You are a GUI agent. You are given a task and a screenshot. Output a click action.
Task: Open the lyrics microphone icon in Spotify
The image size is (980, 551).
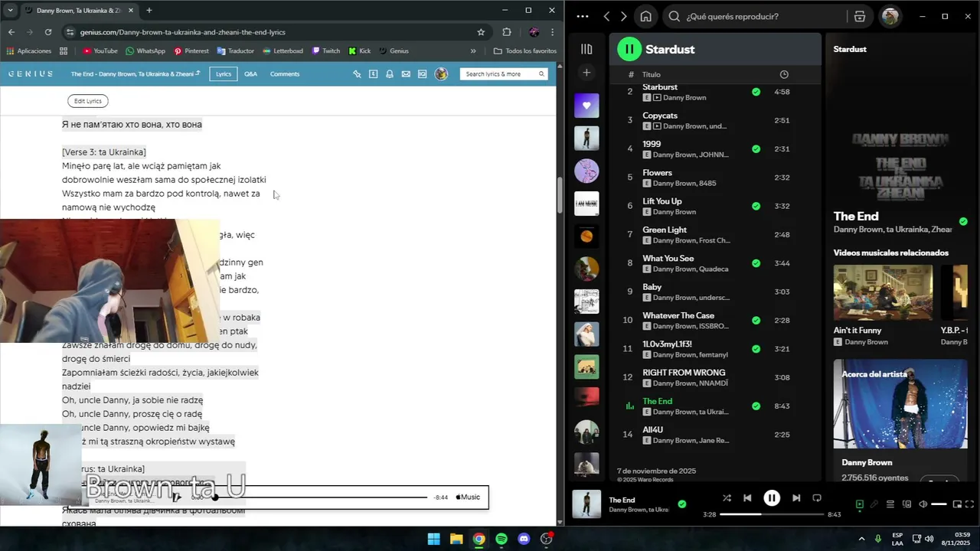point(874,504)
